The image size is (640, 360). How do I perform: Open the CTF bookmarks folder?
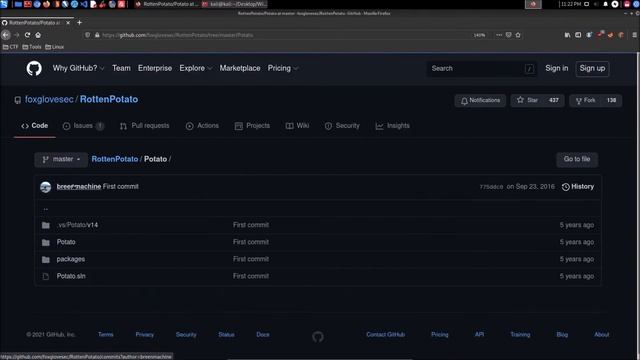11,47
